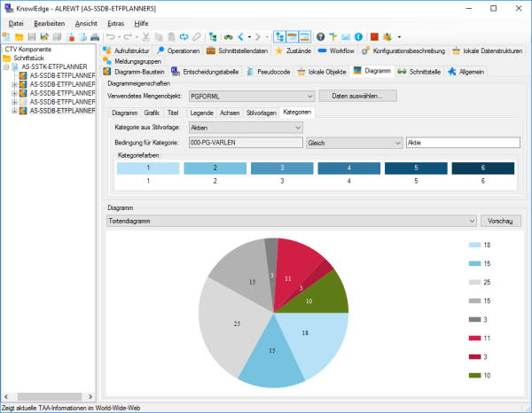Open the Gleich condition dropdown
This screenshot has width=532, height=413.
point(354,143)
